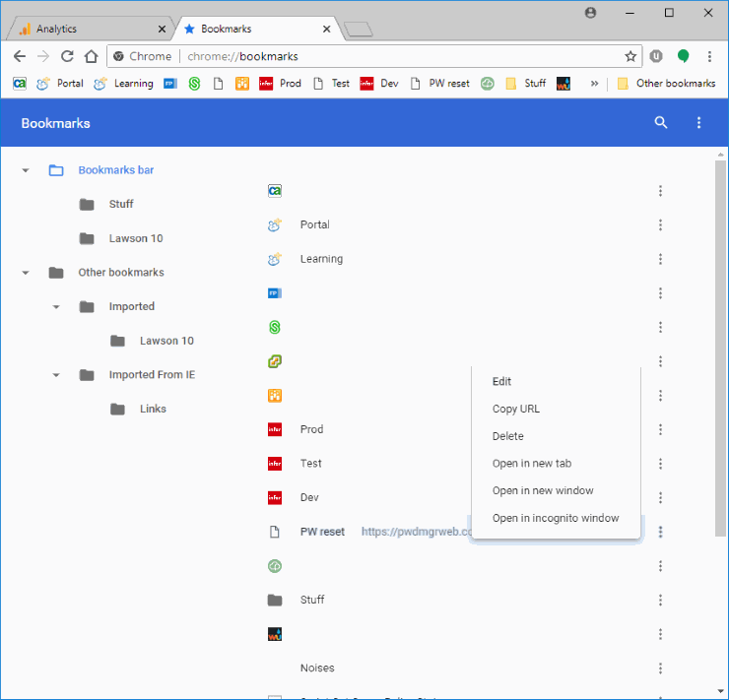Open more options for the PW reset row
This screenshot has width=729, height=700.
pos(660,532)
